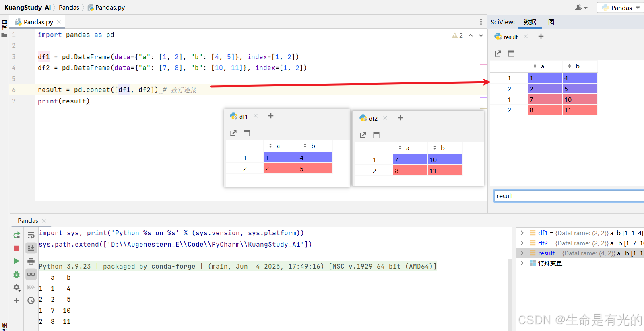
Task: Open console settings via the gear icon
Action: click(17, 288)
